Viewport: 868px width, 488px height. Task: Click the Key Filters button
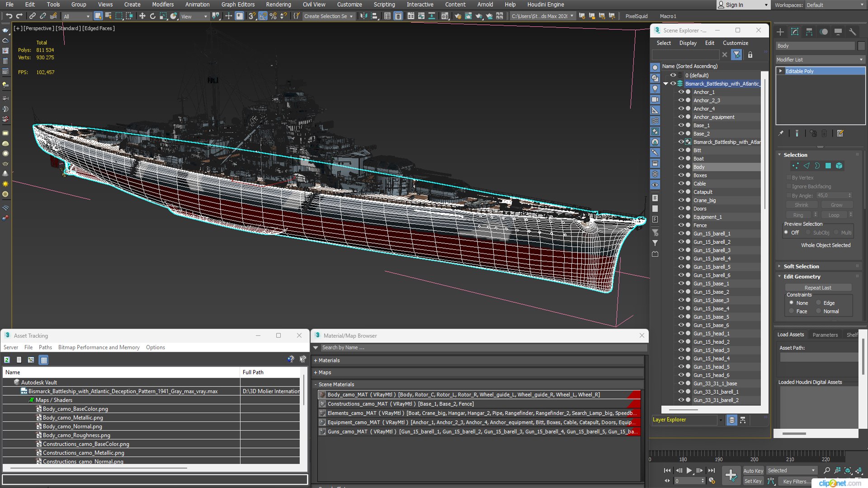pos(796,481)
